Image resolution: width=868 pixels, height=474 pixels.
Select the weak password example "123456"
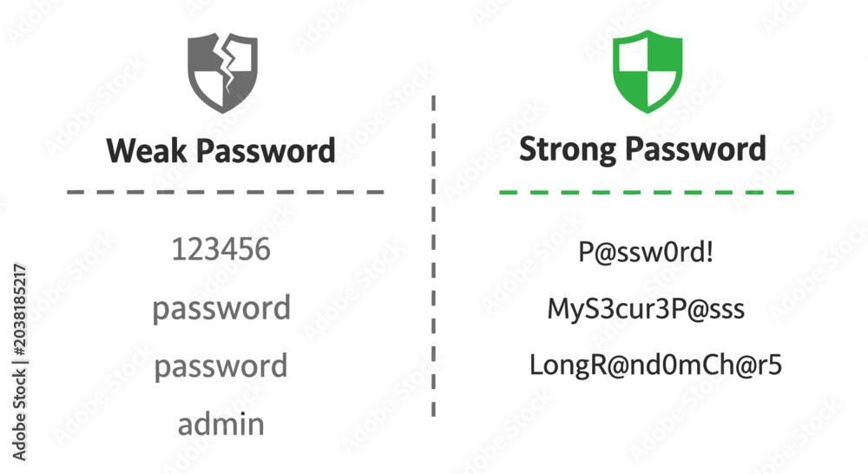pyautogui.click(x=220, y=249)
